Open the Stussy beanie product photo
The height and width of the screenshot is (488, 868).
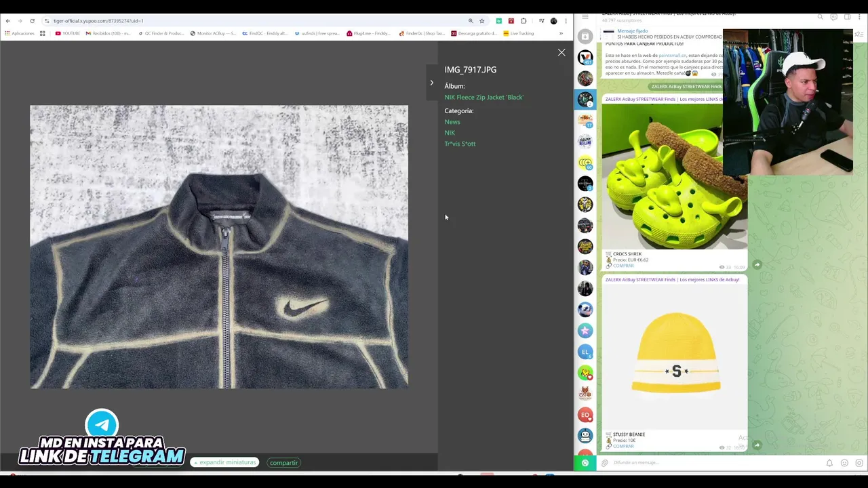click(x=675, y=357)
